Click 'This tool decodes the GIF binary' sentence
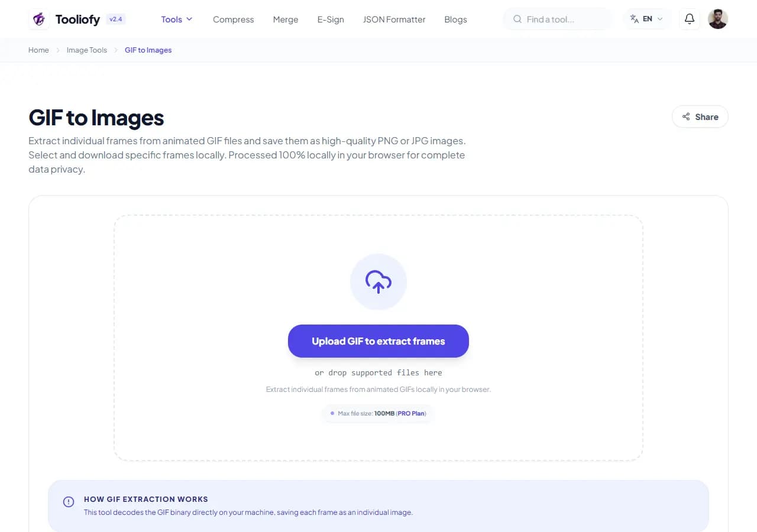The image size is (757, 532). (248, 512)
